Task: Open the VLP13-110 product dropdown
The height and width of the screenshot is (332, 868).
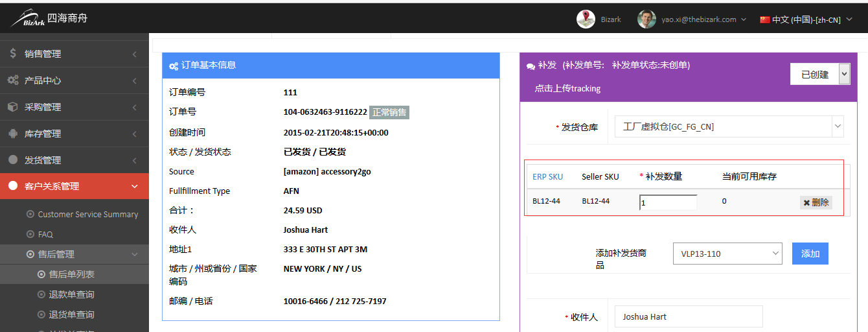Action: pos(727,254)
